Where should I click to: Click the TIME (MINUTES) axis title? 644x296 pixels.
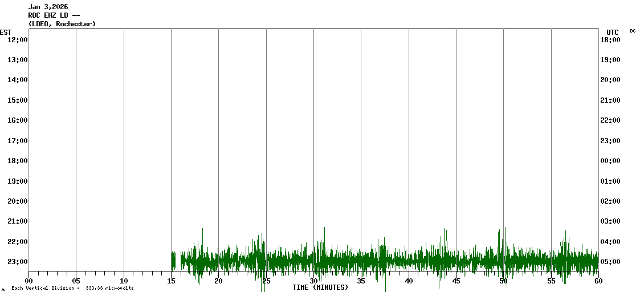(x=320, y=287)
